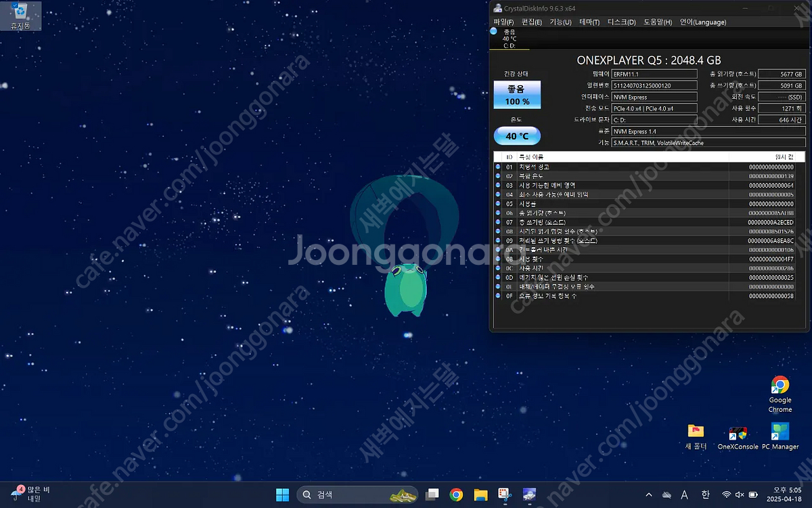Click the 40 °C temperature button
812x508 pixels.
[x=517, y=136]
